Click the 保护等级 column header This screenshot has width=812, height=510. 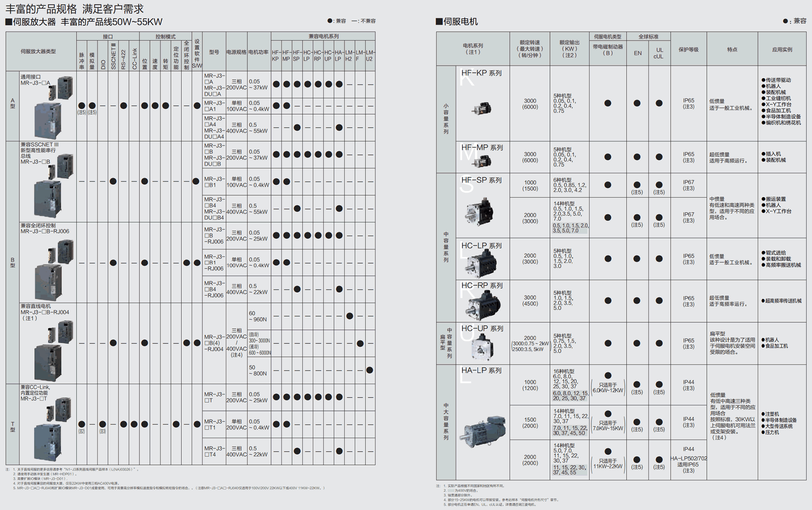688,50
